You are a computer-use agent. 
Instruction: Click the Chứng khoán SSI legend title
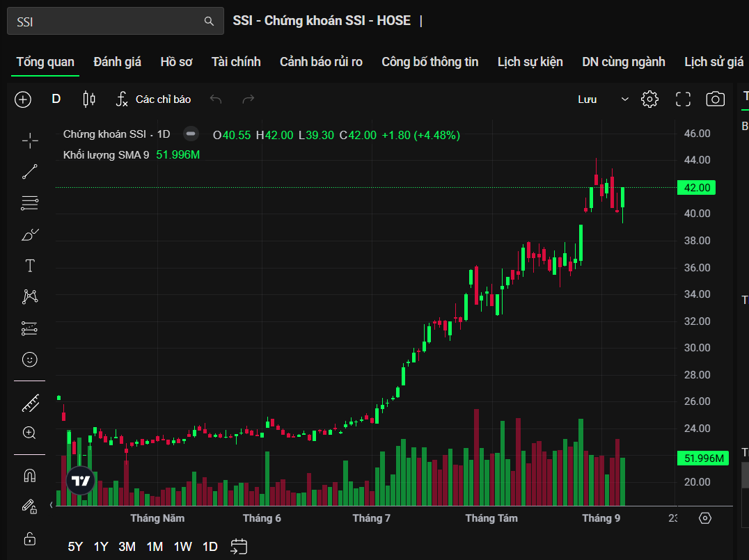(116, 134)
